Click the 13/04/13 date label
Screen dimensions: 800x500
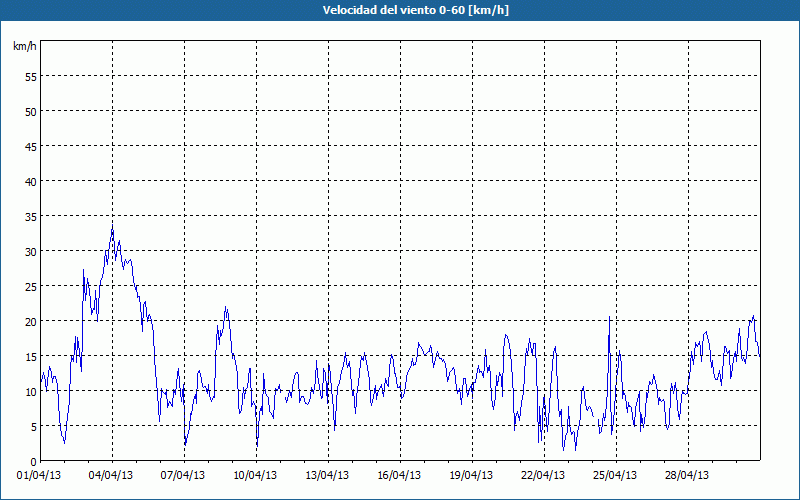[x=327, y=476]
